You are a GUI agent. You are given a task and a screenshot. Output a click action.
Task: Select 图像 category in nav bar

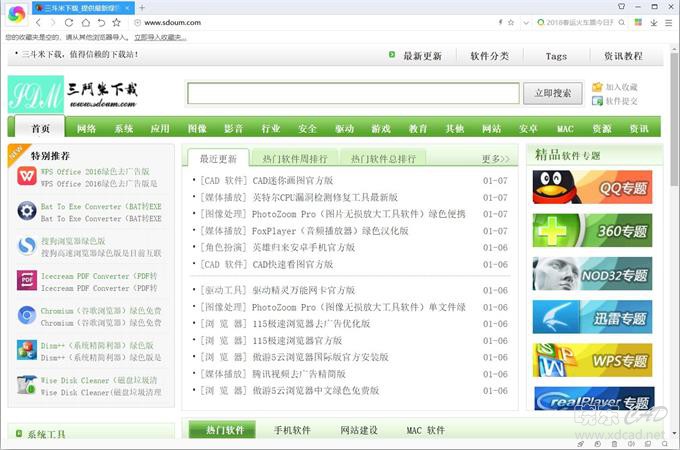[x=197, y=129]
